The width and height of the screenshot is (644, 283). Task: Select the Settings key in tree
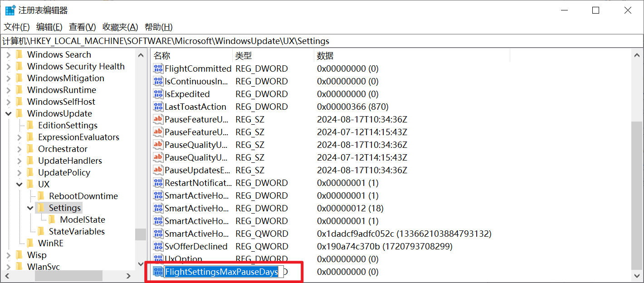tap(65, 208)
